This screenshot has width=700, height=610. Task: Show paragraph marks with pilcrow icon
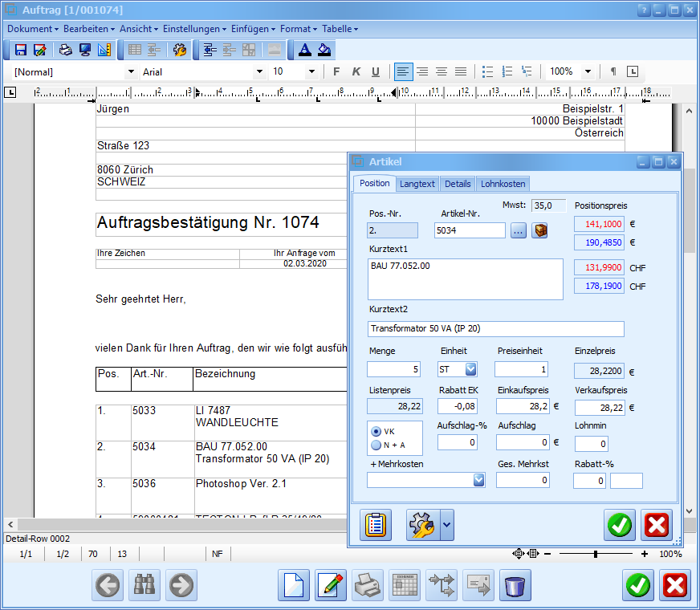click(x=613, y=72)
